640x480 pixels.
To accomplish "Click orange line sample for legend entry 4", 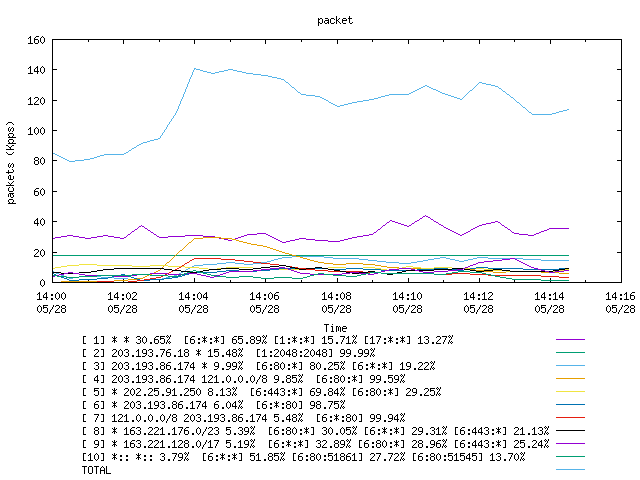I will coord(570,379).
